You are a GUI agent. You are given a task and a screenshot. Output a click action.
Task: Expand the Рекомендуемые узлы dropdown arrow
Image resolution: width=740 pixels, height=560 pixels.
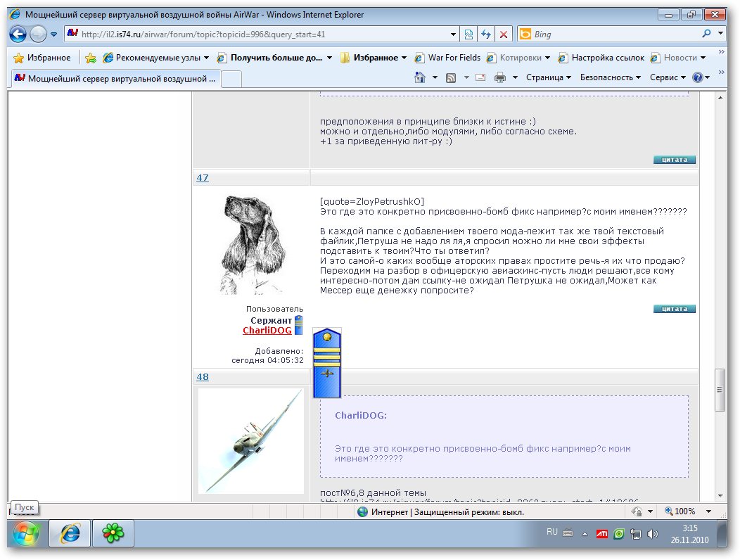pos(206,58)
